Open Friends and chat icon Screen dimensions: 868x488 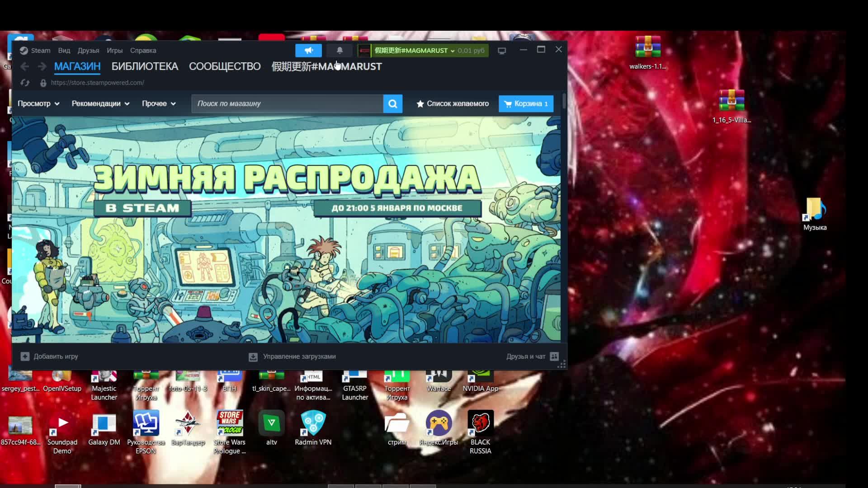point(555,357)
